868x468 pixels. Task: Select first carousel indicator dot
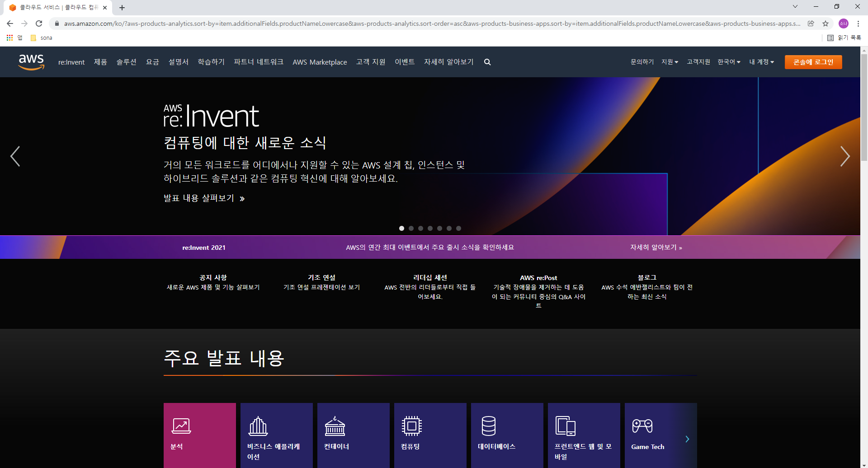[x=401, y=229]
